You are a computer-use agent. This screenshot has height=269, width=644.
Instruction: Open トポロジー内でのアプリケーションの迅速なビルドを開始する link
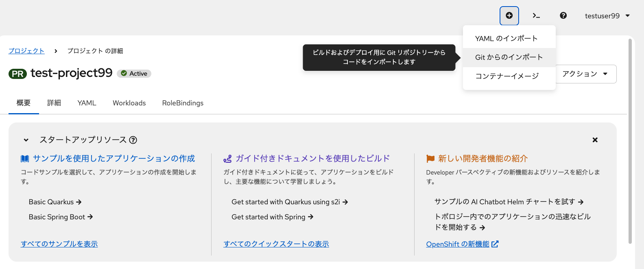pos(513,222)
